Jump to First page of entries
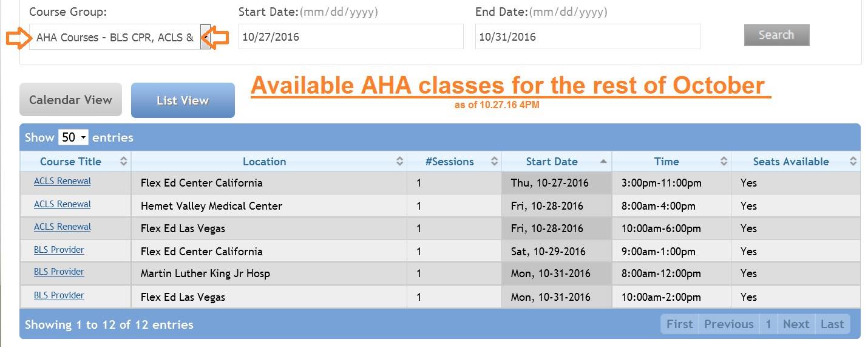 click(x=679, y=324)
